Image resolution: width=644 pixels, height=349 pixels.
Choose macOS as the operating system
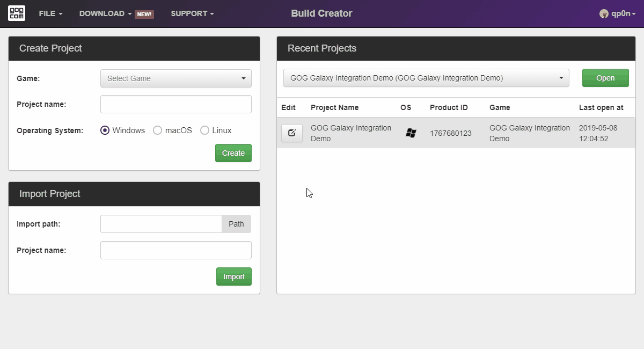[157, 130]
